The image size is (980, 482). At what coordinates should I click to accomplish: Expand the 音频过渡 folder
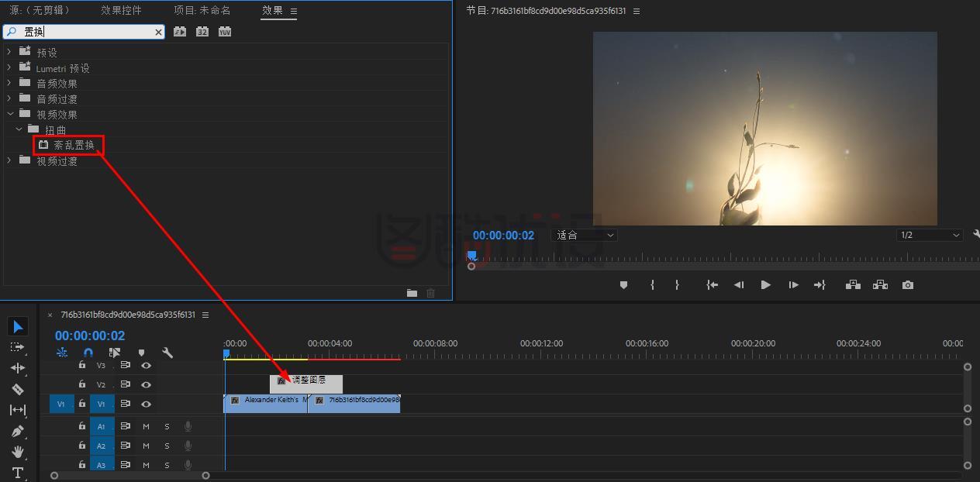tap(9, 98)
